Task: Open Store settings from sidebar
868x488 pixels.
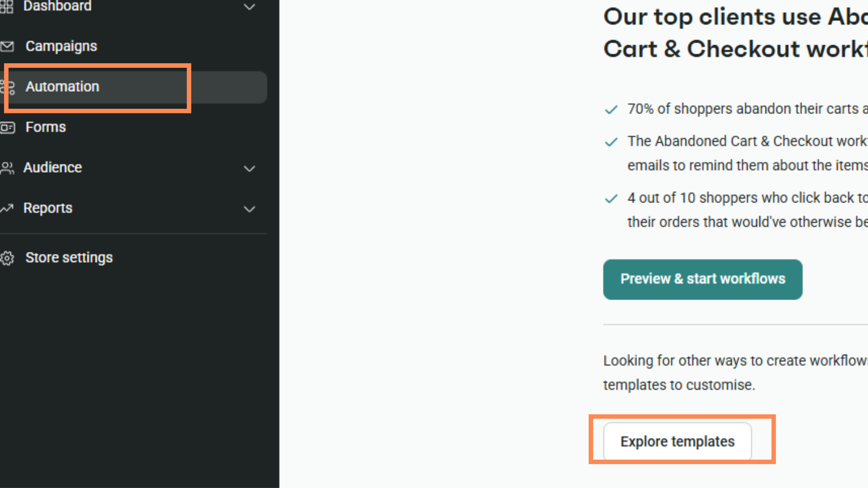Action: pyautogui.click(x=69, y=258)
